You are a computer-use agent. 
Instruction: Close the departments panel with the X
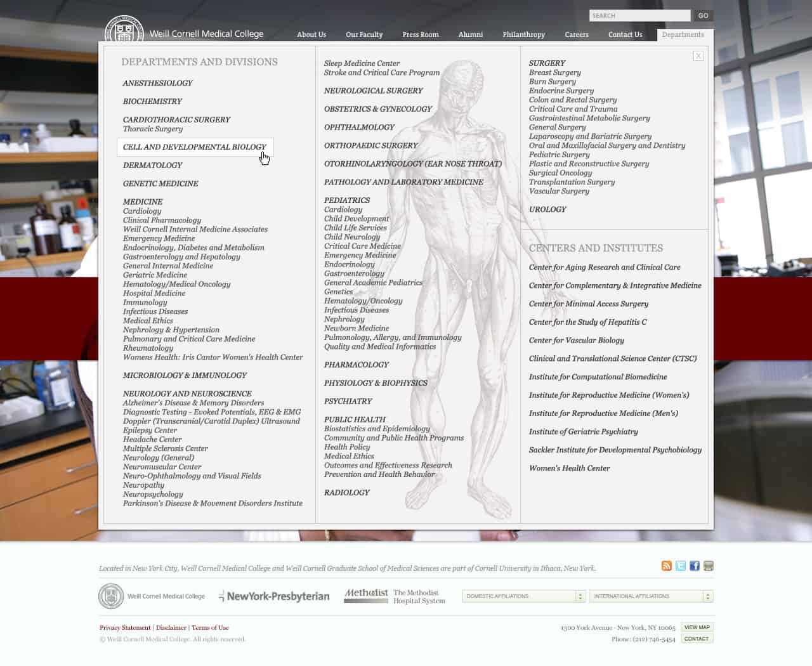[x=698, y=56]
